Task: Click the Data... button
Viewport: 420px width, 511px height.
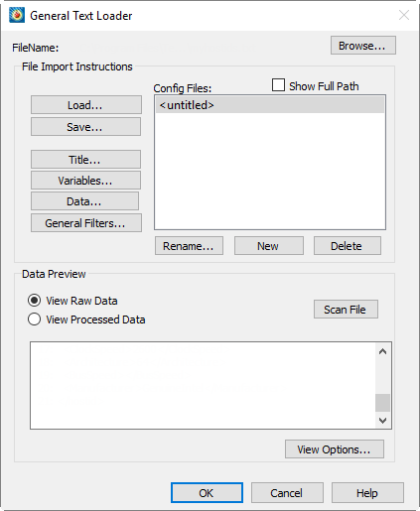Action: coord(84,201)
